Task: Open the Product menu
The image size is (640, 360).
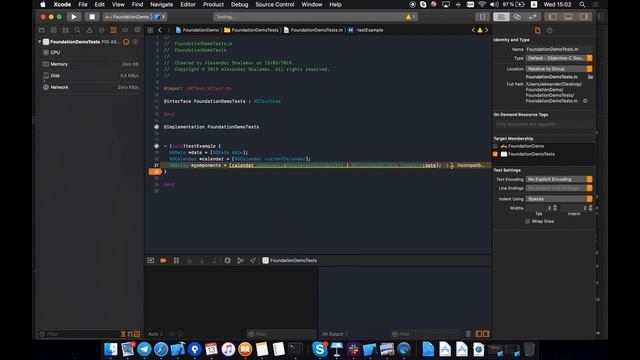Action: tap(213, 4)
